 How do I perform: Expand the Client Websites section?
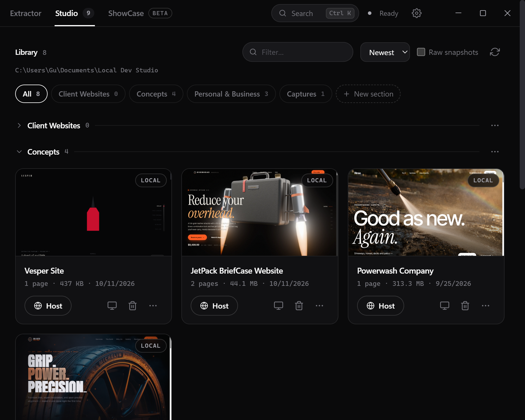click(19, 125)
